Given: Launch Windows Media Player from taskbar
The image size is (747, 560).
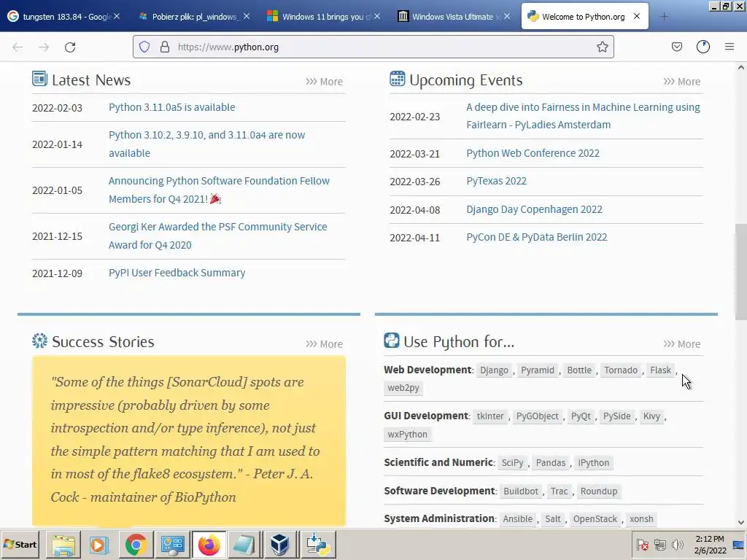Looking at the screenshot, I should pyautogui.click(x=99, y=545).
